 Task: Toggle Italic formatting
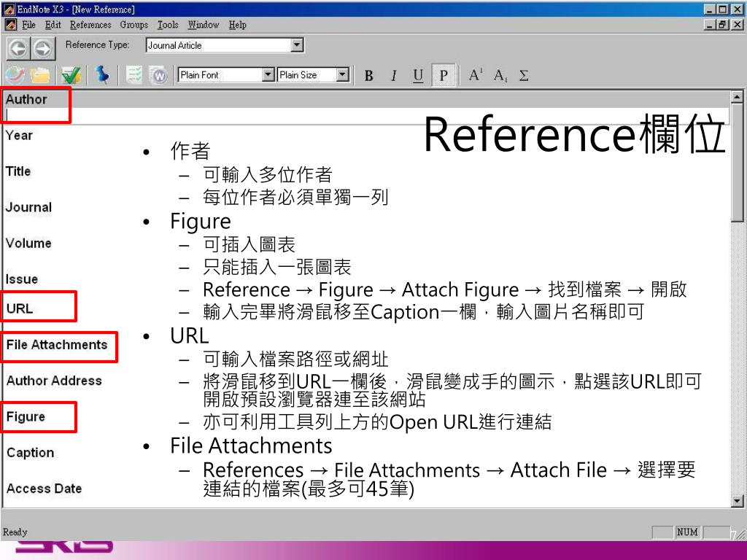pyautogui.click(x=393, y=75)
